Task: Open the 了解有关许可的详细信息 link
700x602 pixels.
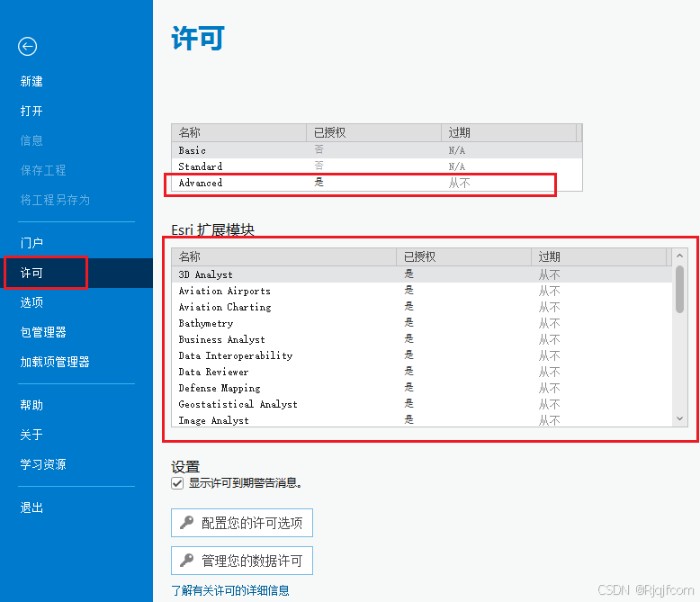Action: click(230, 590)
